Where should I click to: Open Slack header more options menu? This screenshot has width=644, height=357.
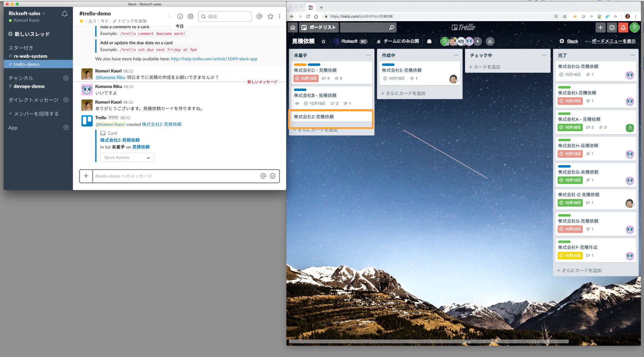280,16
